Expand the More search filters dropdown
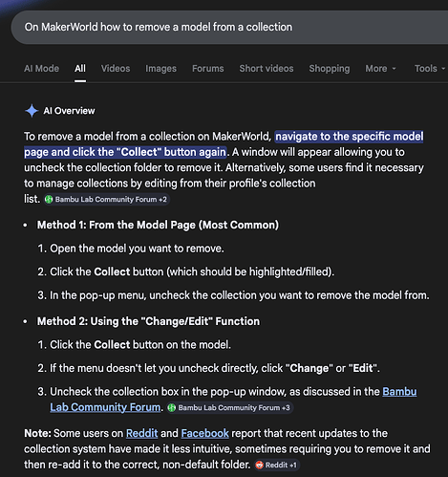Viewport: 448px width, 477px height. pyautogui.click(x=380, y=69)
